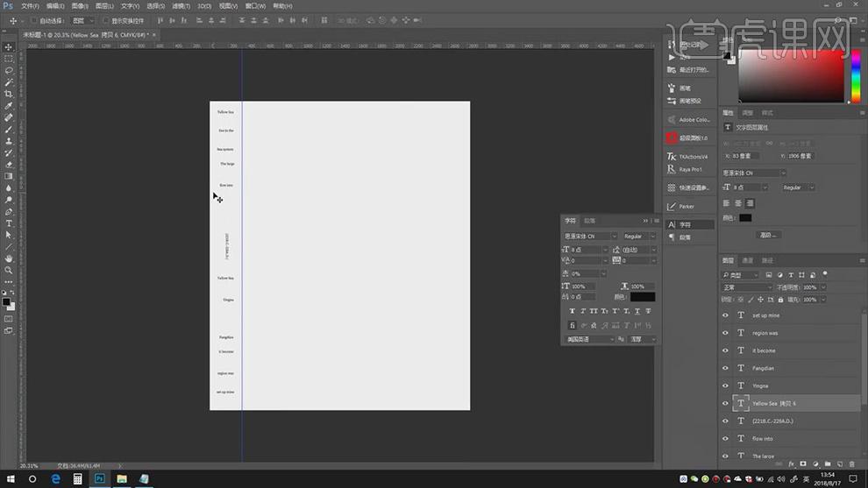This screenshot has height=488, width=868.
Task: Hide the '(221B.C.-220A.D.)' layer
Action: click(x=725, y=421)
